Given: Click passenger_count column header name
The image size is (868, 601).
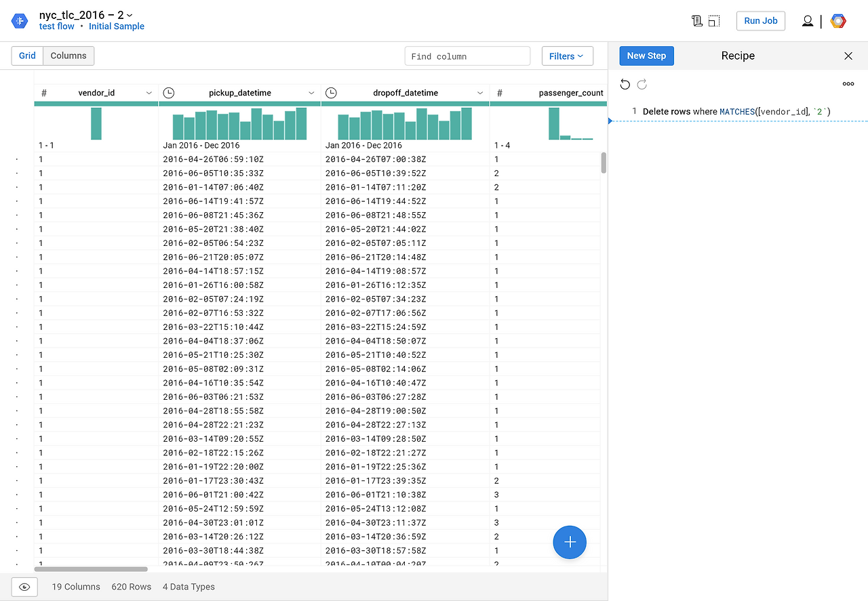Looking at the screenshot, I should pos(571,93).
